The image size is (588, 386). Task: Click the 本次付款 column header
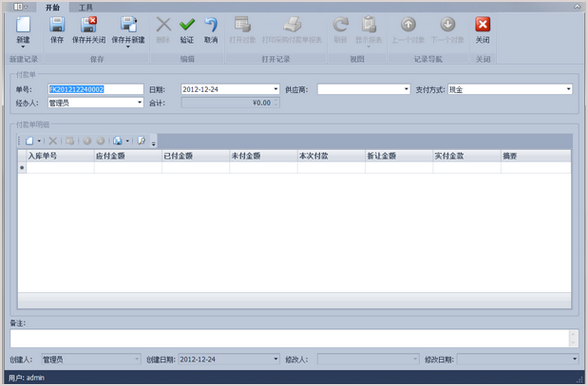click(331, 156)
